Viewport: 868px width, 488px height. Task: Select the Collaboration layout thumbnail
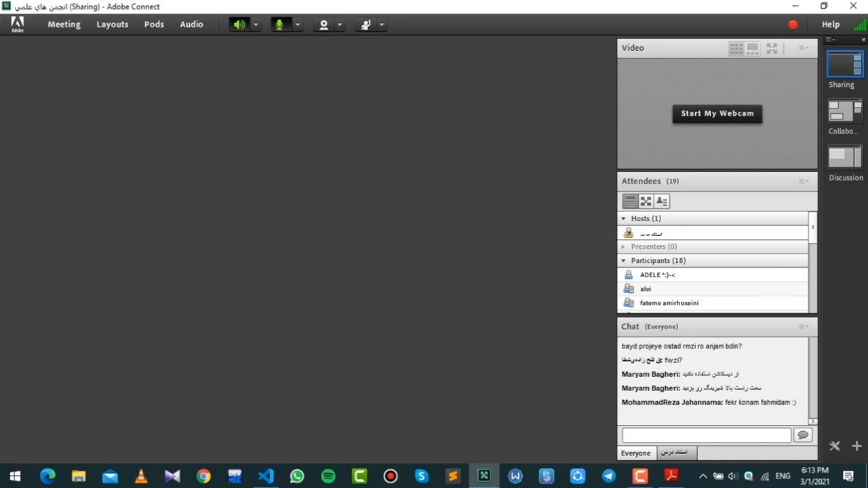(845, 111)
